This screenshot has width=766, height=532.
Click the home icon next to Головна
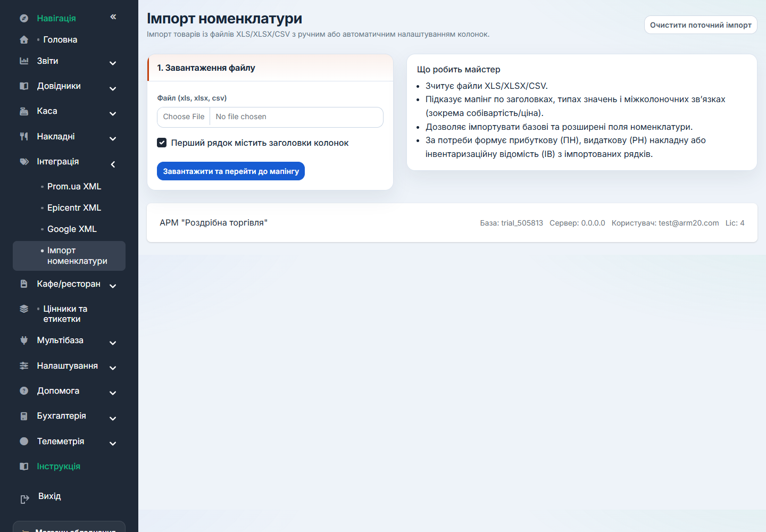click(24, 39)
